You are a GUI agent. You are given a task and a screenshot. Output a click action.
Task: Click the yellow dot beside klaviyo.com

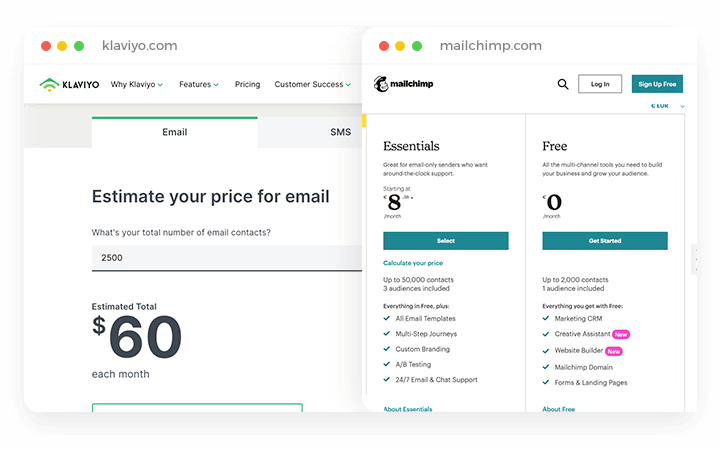(62, 46)
